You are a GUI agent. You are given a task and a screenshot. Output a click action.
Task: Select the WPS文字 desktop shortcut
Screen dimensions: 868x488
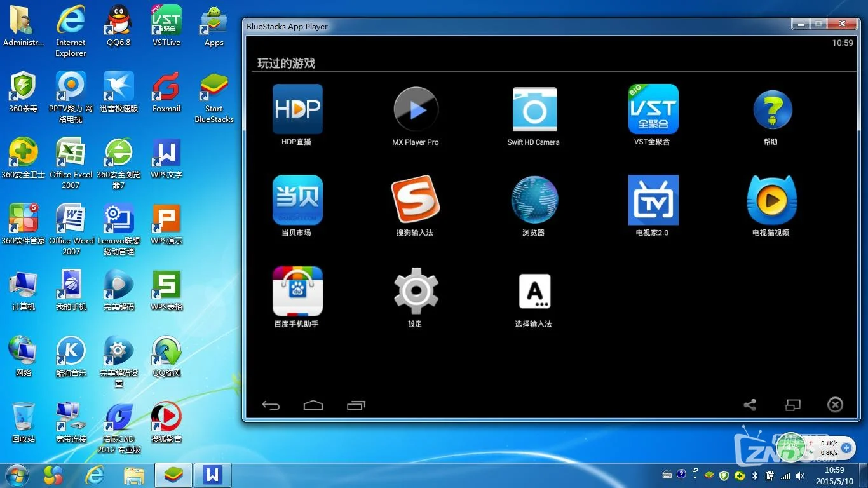click(x=166, y=158)
